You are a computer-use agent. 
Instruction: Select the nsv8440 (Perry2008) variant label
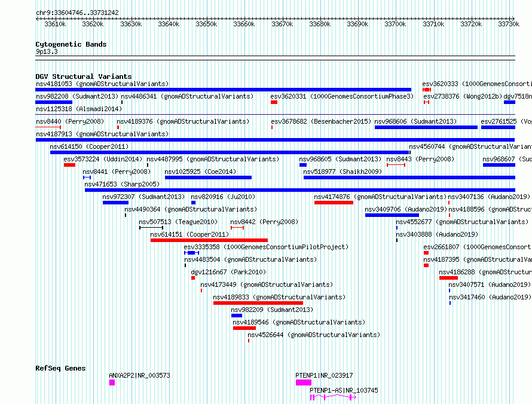click(70, 121)
